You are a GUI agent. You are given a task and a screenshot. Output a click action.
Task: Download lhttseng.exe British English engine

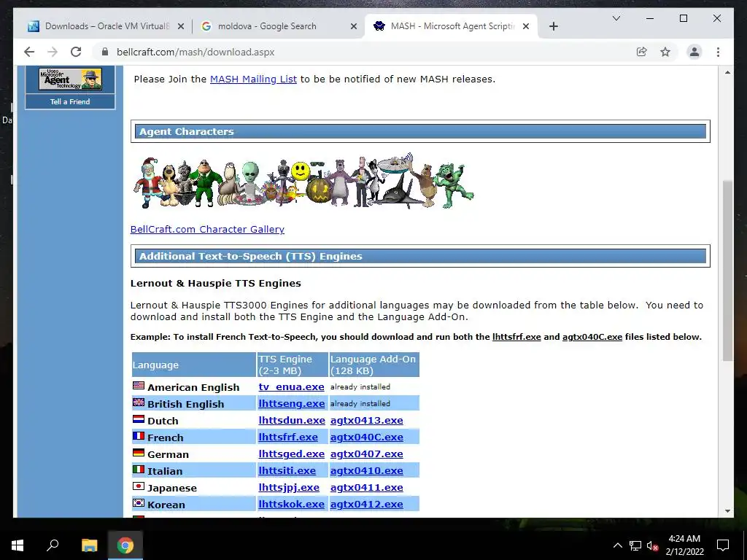(292, 403)
